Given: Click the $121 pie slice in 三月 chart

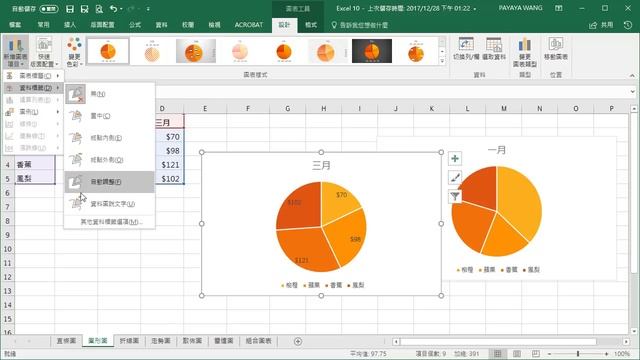Looking at the screenshot, I should (307, 250).
